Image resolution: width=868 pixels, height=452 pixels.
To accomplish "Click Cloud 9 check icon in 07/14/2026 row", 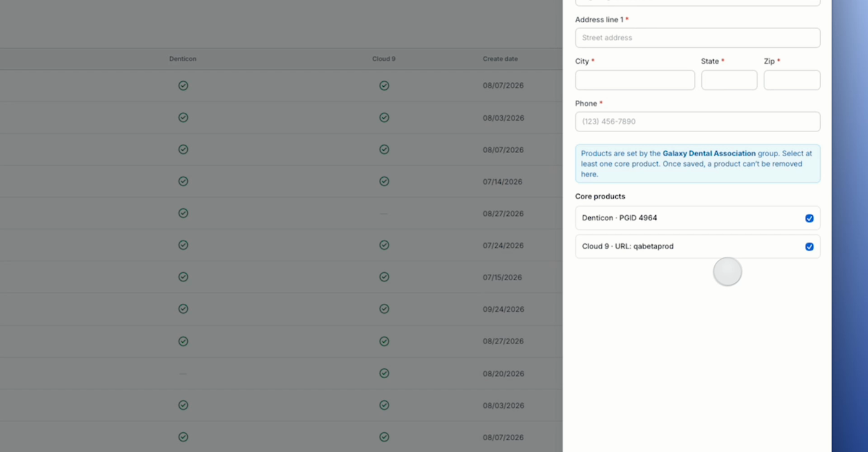I will coord(384,181).
